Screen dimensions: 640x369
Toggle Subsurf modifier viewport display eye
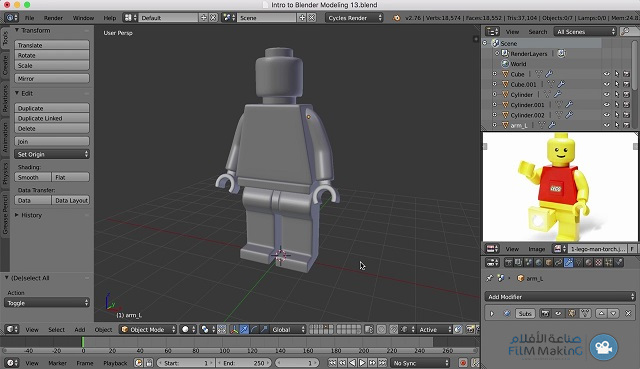558,313
